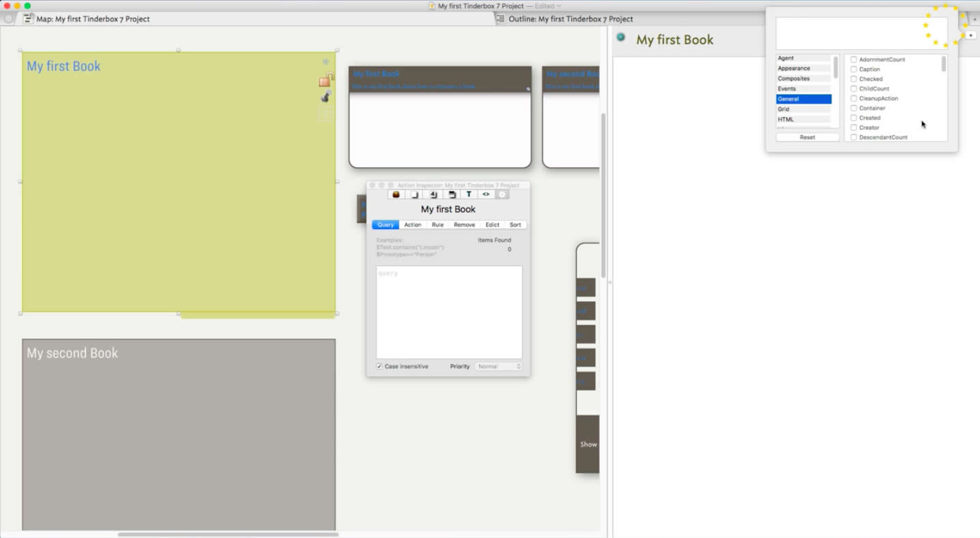This screenshot has width=980, height=538.
Task: Click the attribute search field in picker
Action: (861, 33)
